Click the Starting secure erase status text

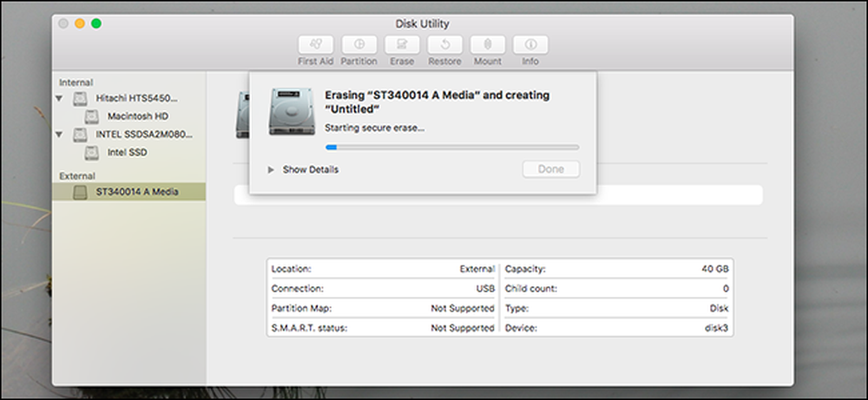click(x=375, y=128)
